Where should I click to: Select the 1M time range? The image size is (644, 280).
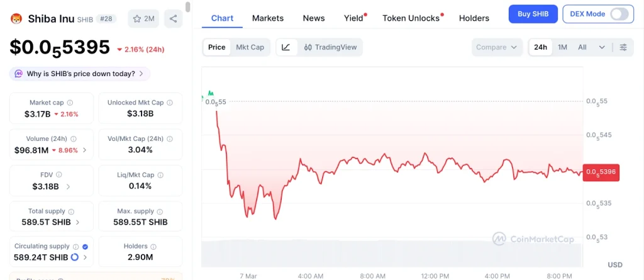(x=562, y=47)
